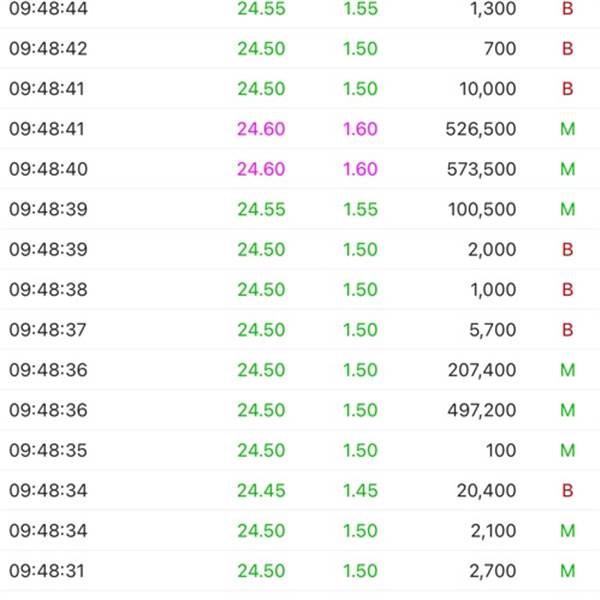Tap the 100,500 volume trade at 24.55
Image resolution: width=600 pixels, height=600 pixels.
tap(300, 209)
